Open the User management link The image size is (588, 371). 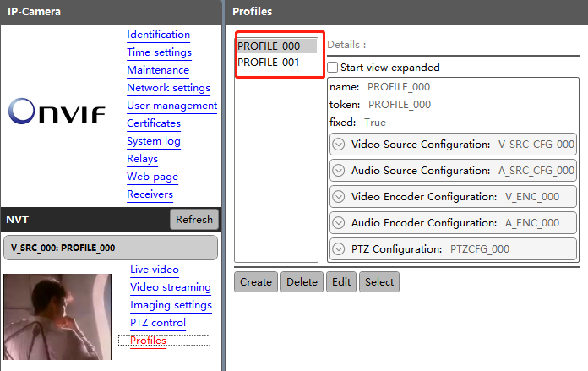(171, 106)
